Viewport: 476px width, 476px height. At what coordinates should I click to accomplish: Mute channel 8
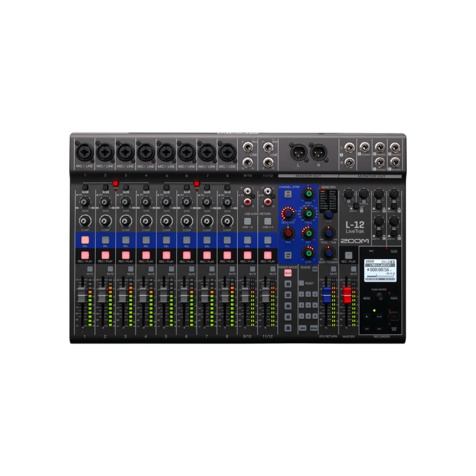point(232,269)
